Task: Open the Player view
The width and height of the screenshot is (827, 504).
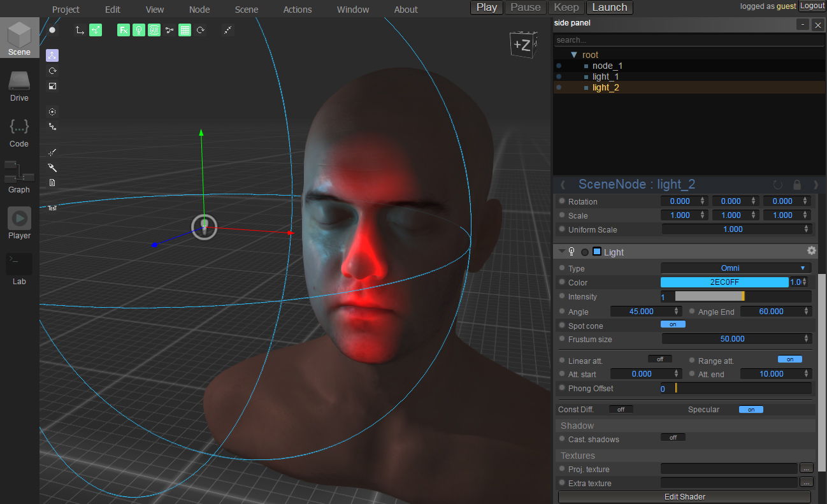Action: pyautogui.click(x=19, y=223)
